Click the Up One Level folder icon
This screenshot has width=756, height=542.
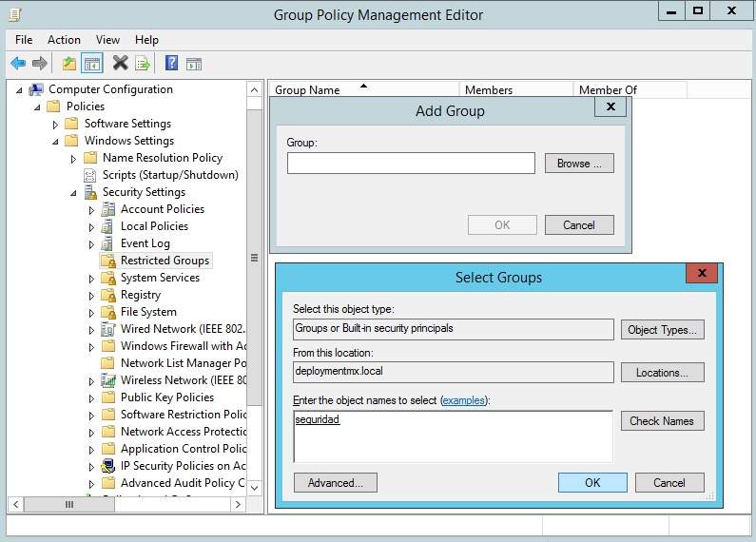[x=68, y=64]
